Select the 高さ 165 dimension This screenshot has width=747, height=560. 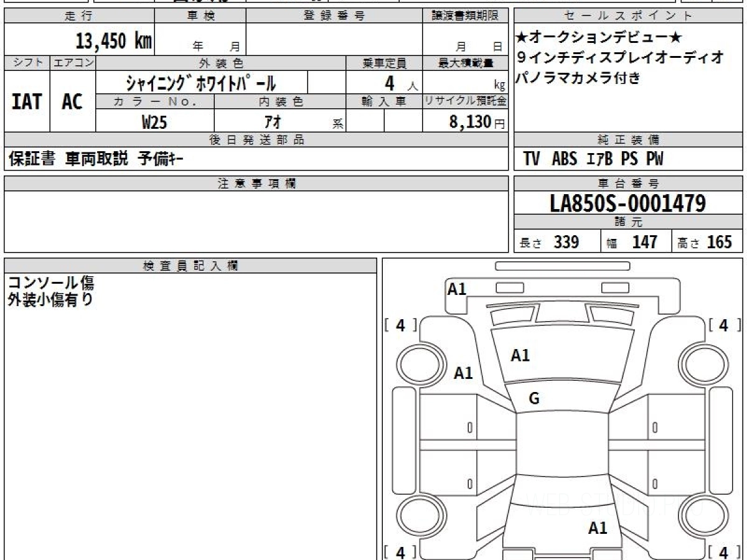coord(705,242)
